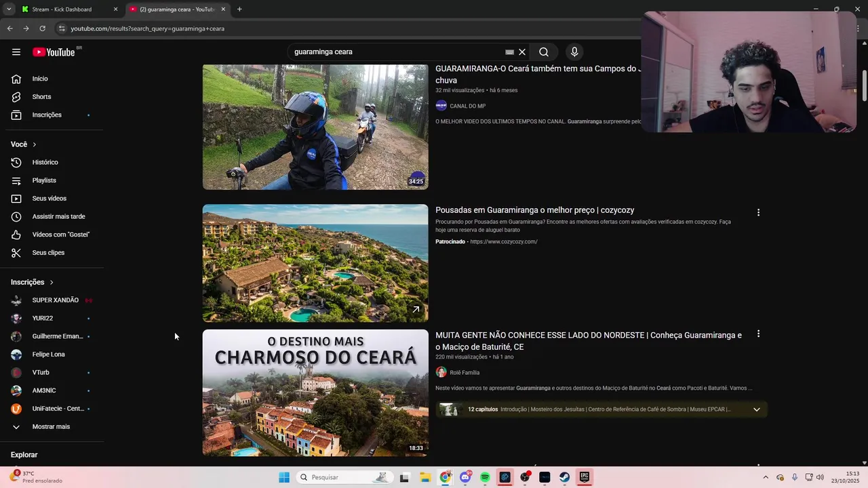
Task: Open on-screen keyboard icon in search box
Action: 509,52
